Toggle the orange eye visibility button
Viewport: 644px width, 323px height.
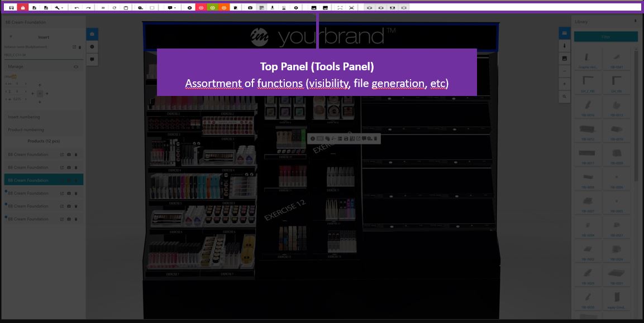pos(223,8)
